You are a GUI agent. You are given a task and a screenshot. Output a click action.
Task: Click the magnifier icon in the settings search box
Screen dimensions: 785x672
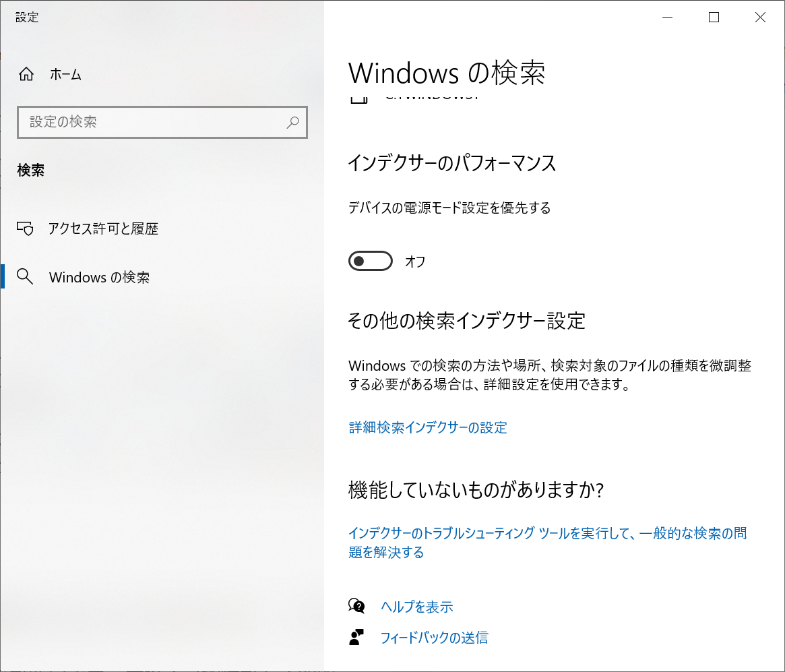click(293, 122)
